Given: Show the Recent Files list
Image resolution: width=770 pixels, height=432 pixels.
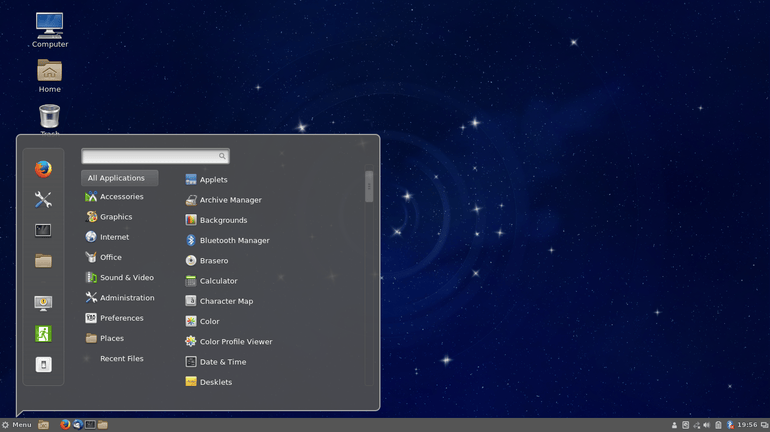Looking at the screenshot, I should [x=121, y=358].
